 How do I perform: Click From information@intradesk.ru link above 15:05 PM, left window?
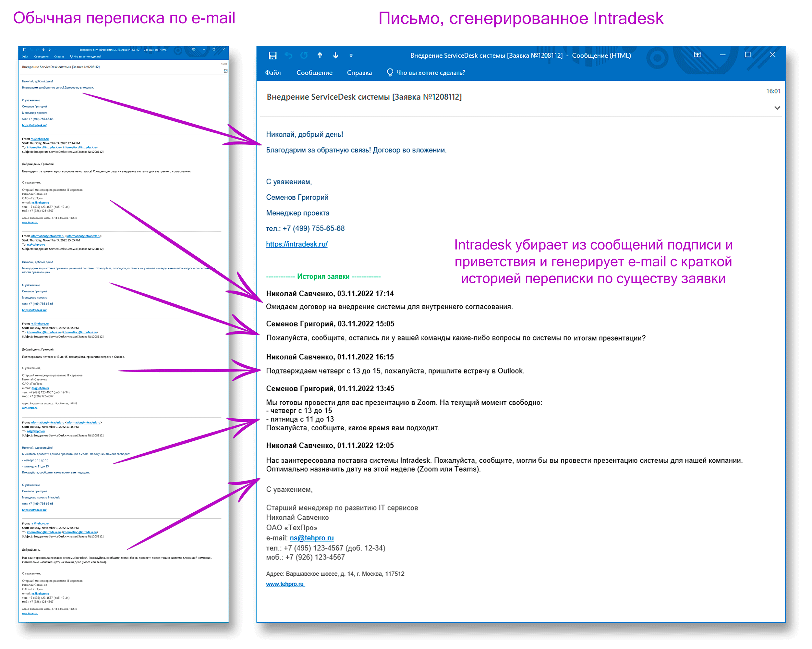click(47, 236)
